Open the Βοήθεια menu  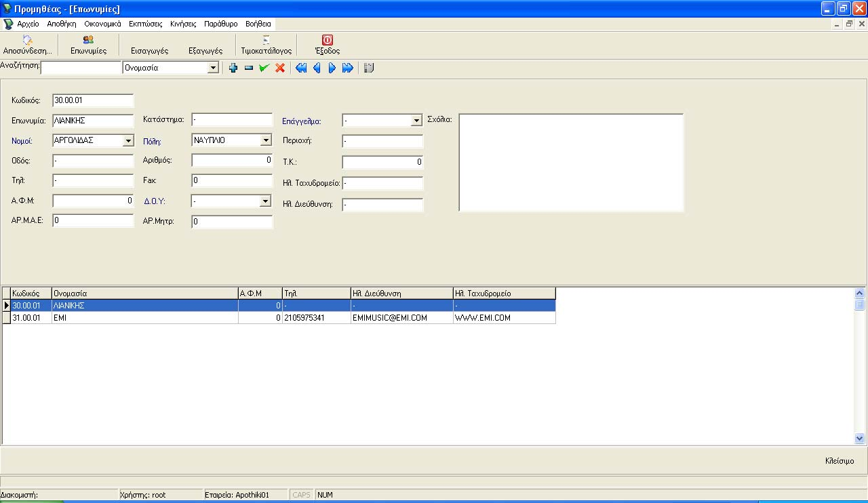pos(258,24)
